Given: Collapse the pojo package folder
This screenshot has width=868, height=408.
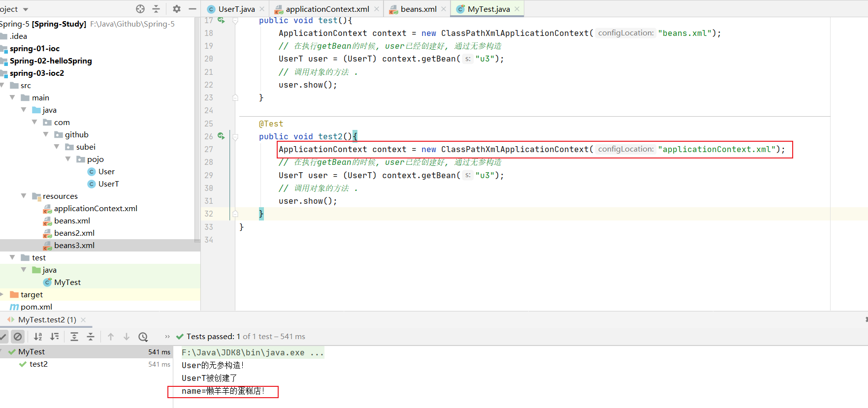Looking at the screenshot, I should [x=68, y=159].
